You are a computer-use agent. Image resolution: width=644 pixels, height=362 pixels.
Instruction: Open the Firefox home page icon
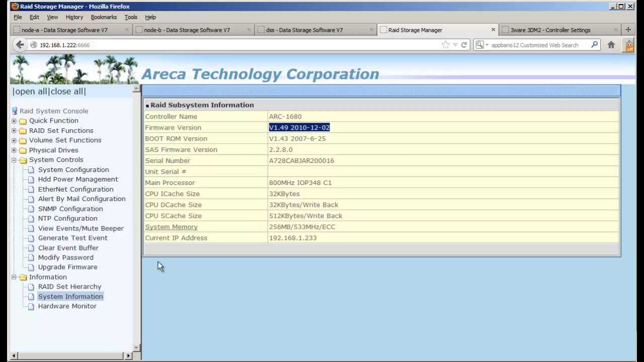611,45
